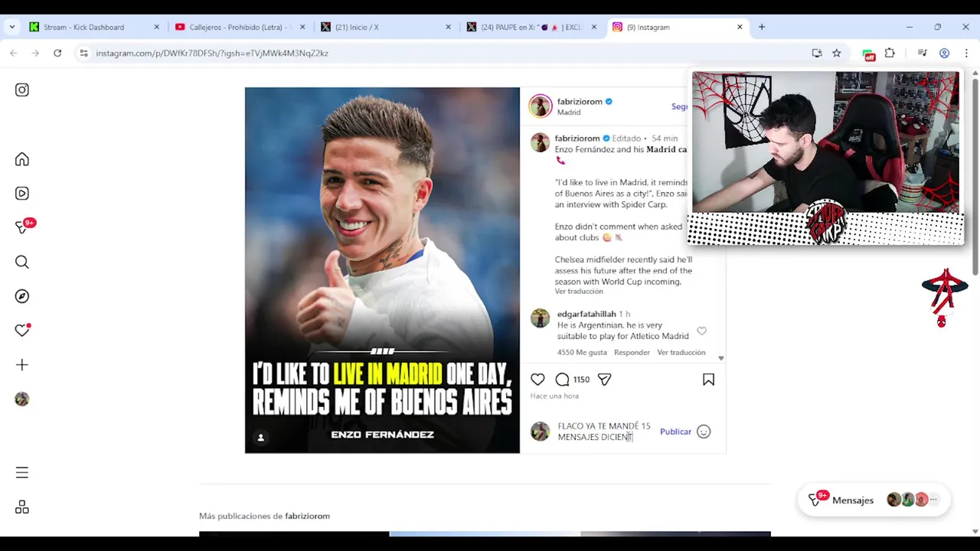Open Instagram home logo in sidebar
980x551 pixels.
pos(21,90)
